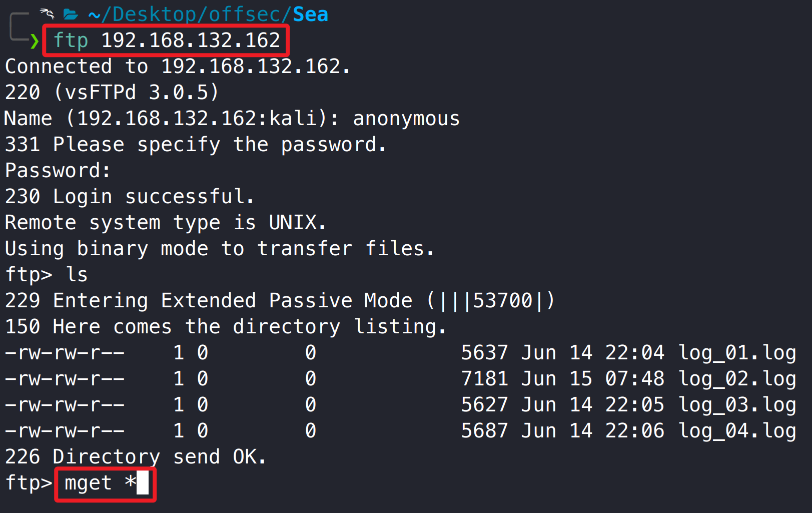Click the 7181 file size value
Viewport: 812px width, 513px height.
484,379
